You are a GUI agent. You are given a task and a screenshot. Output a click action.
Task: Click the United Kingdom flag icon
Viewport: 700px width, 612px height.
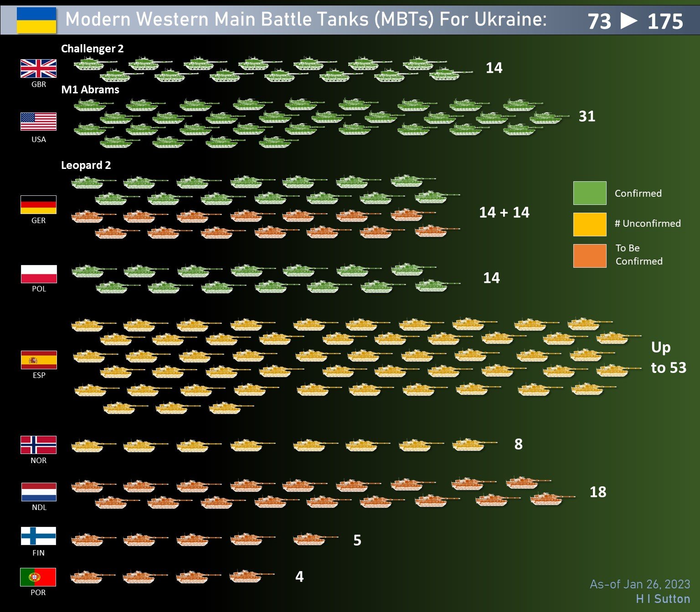[x=38, y=69]
